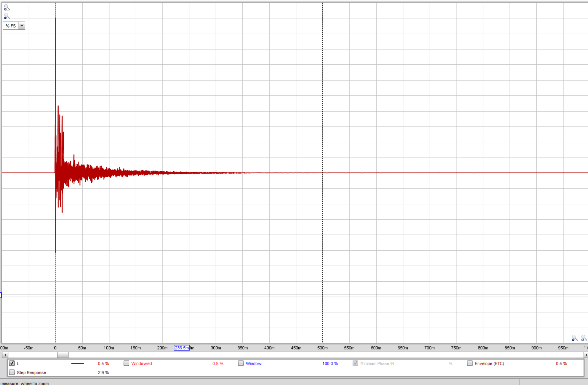This screenshot has height=385, width=588.
Task: Zoom in the vertical axis
Action: click(x=7, y=8)
